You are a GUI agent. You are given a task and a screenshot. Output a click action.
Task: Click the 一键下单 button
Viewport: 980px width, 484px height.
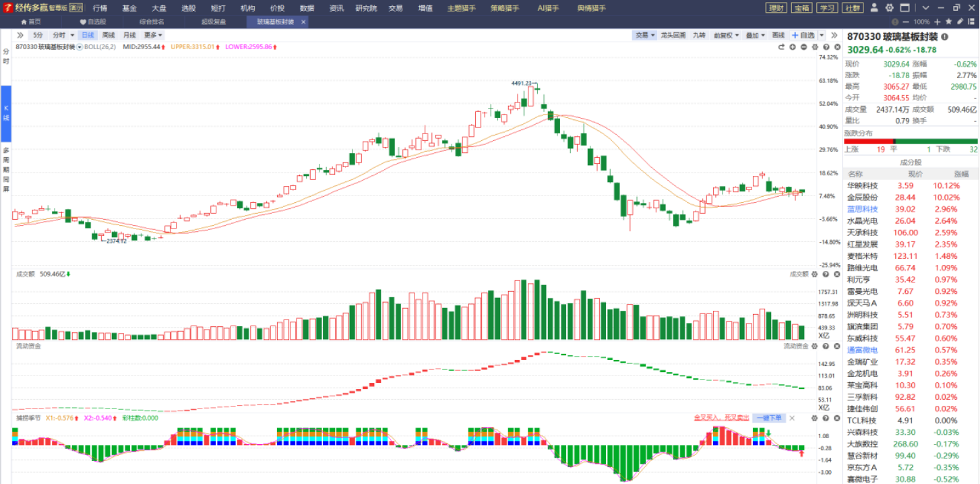tap(768, 418)
